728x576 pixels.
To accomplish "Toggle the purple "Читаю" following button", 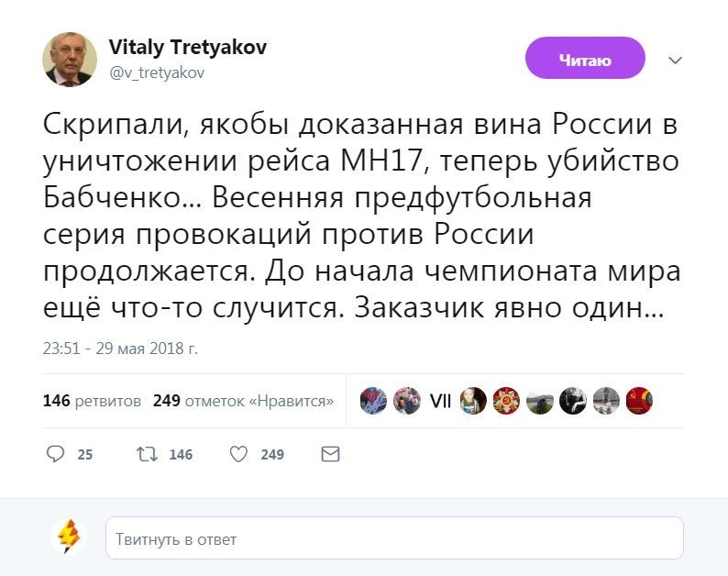I will (x=585, y=61).
